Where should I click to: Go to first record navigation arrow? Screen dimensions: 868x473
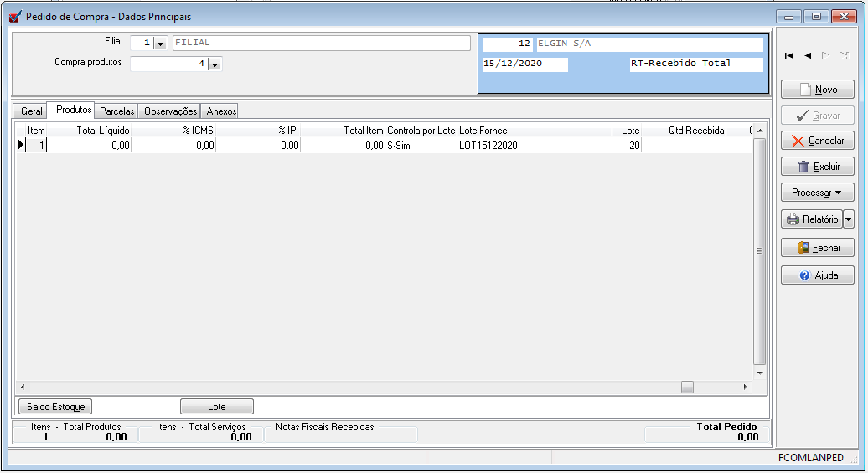tap(789, 56)
